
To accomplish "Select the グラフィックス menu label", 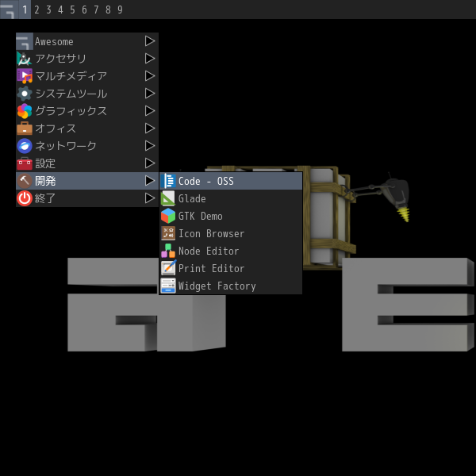I will (71, 111).
